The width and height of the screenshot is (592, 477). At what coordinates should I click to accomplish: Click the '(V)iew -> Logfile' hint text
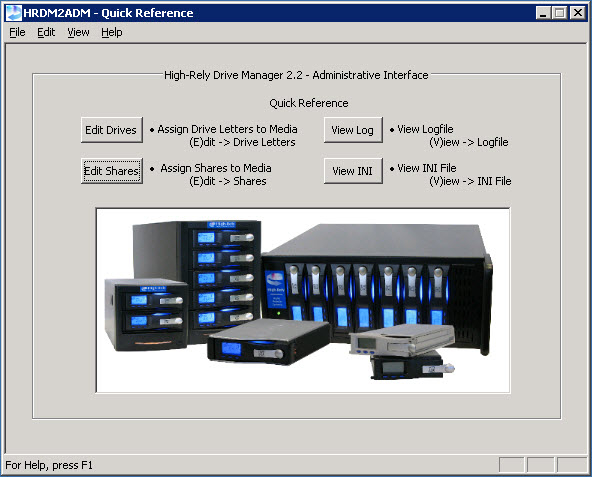(x=469, y=142)
